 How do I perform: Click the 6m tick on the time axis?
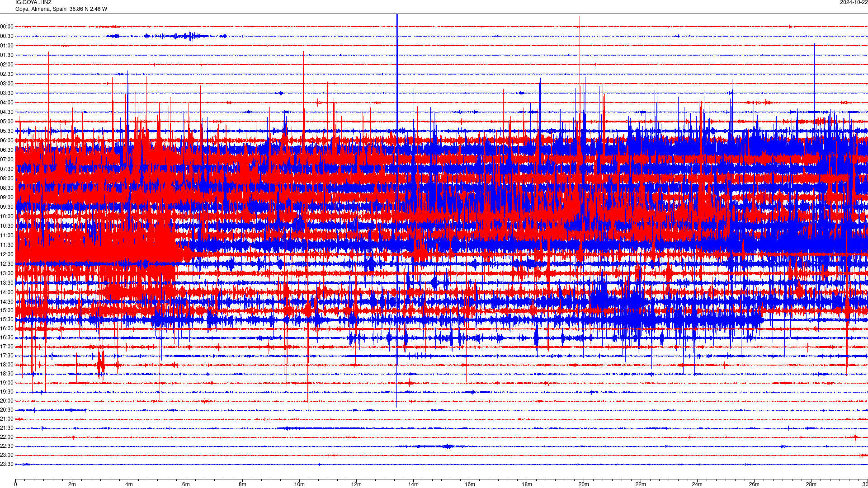(186, 484)
